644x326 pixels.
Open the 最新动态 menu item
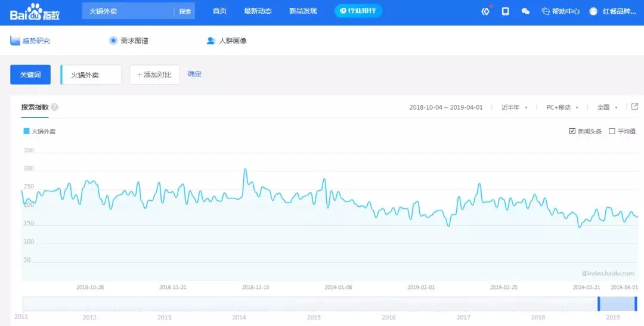pos(258,11)
